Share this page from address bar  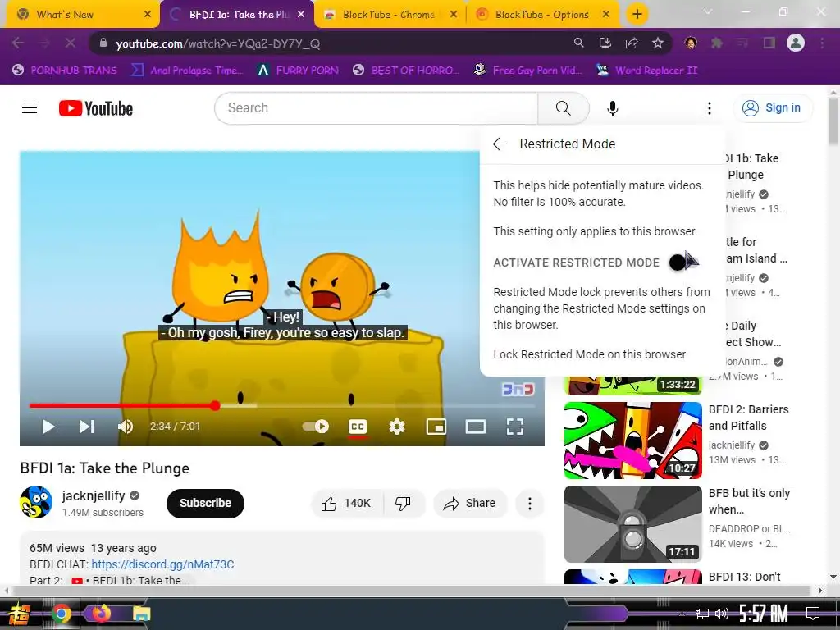(x=632, y=43)
